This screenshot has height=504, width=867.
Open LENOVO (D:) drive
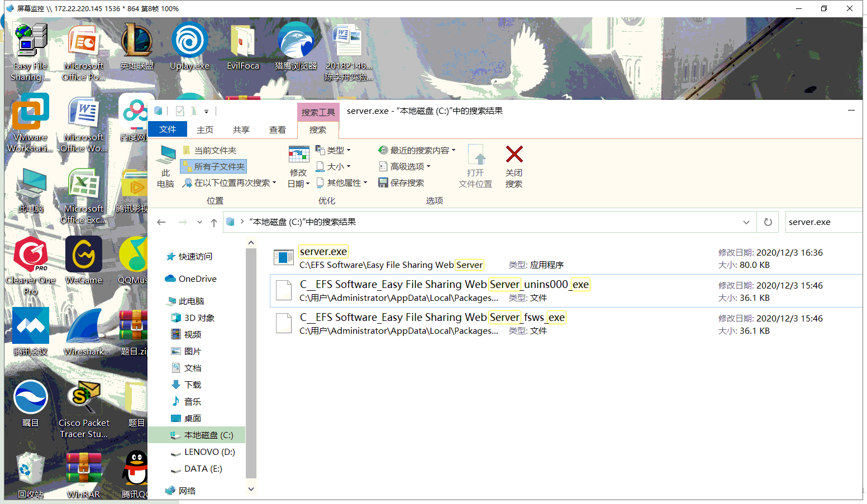point(203,452)
